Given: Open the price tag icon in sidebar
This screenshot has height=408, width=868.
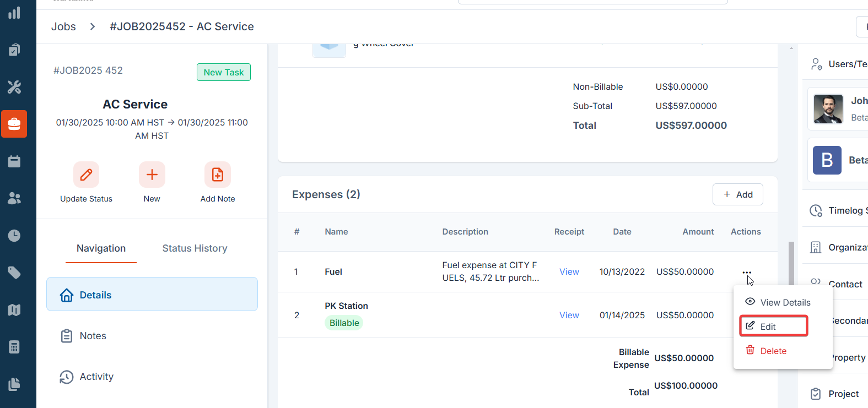Looking at the screenshot, I should pyautogui.click(x=14, y=273).
